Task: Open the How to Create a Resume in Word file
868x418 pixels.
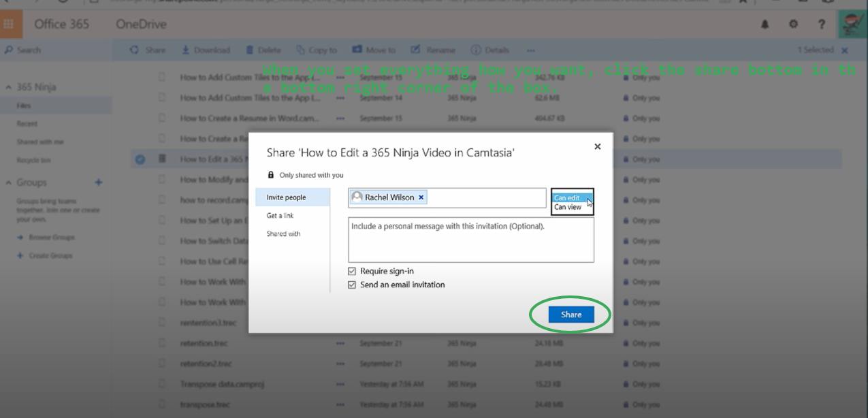Action: [250, 118]
